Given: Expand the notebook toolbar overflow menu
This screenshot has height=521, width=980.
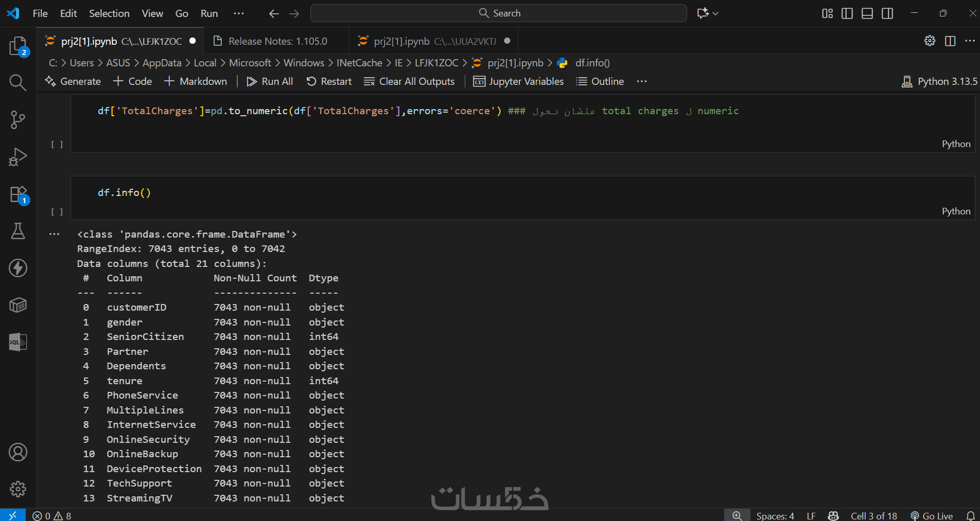Looking at the screenshot, I should coord(641,81).
